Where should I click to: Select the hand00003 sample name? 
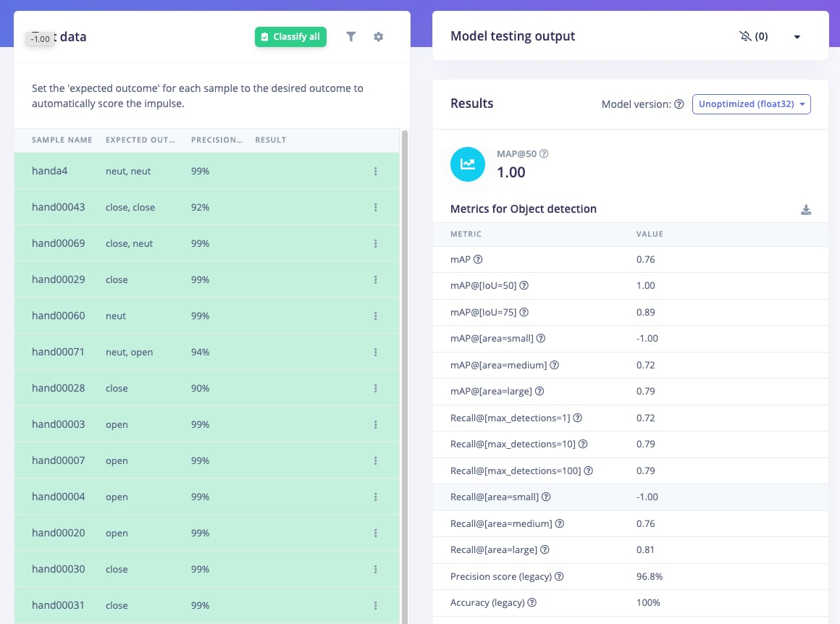pyautogui.click(x=58, y=424)
